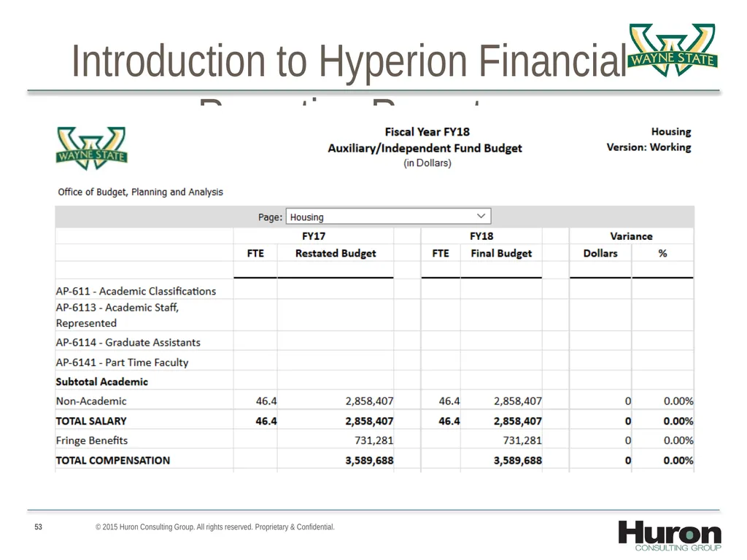Click TOTAL COMPENSATION FY18 value 3,589,688
The width and height of the screenshot is (747, 560).
518,461
